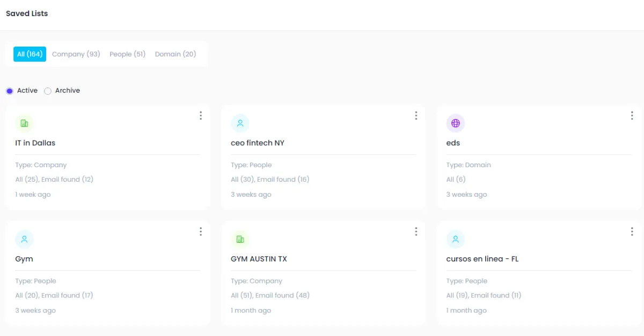This screenshot has height=336, width=644.
Task: Click "1 month ago" on GYM AUSTIN TX card
Action: 251,310
